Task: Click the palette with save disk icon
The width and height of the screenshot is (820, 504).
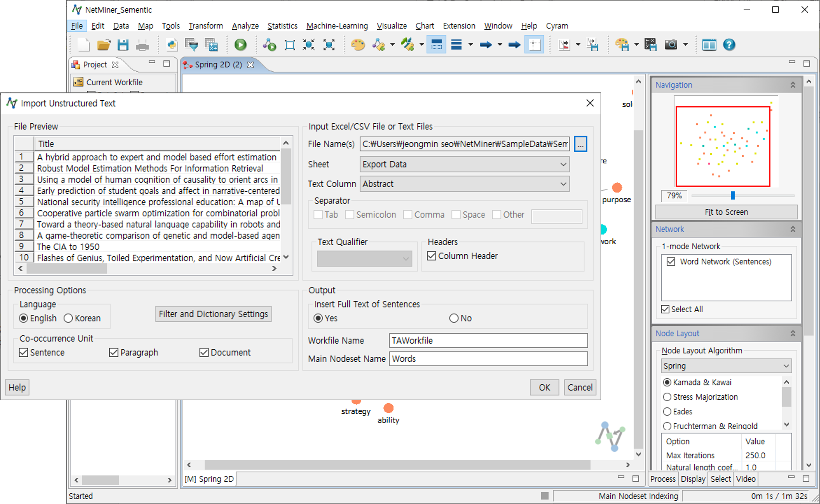Action: point(622,45)
